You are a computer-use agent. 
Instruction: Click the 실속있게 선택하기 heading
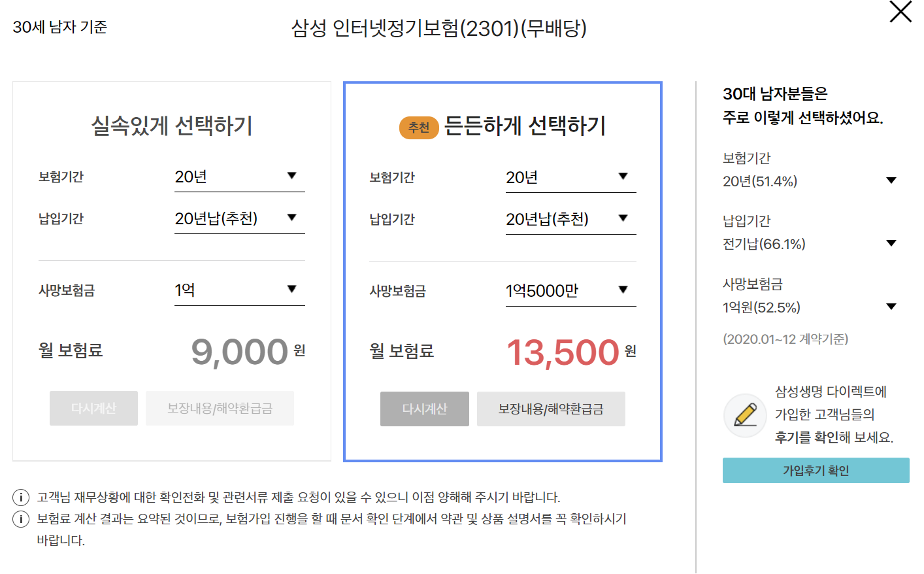(x=172, y=126)
